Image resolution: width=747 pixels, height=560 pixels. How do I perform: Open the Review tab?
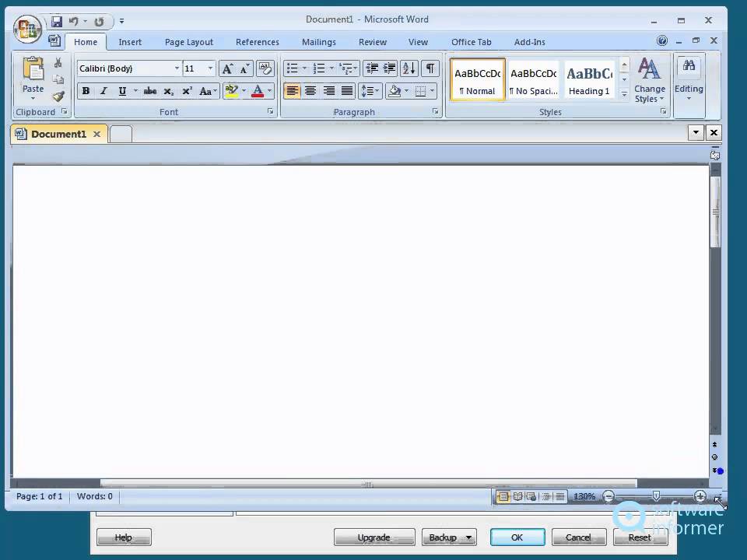373,42
